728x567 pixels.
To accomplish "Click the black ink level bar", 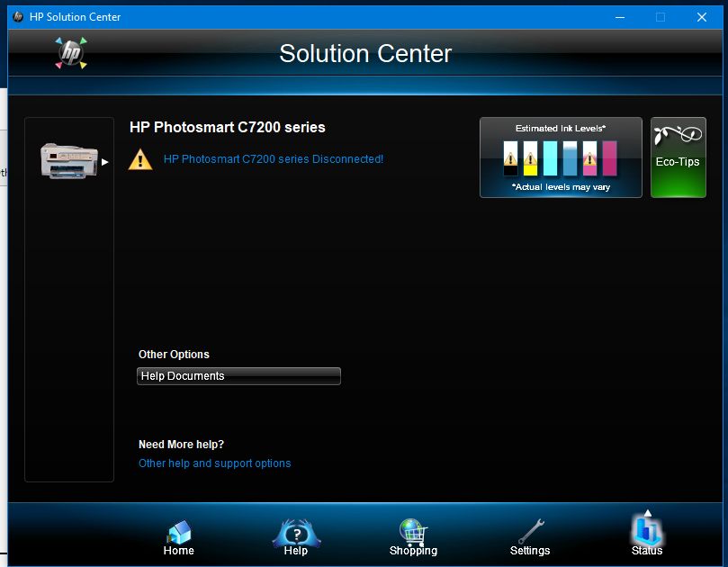I will pos(510,158).
